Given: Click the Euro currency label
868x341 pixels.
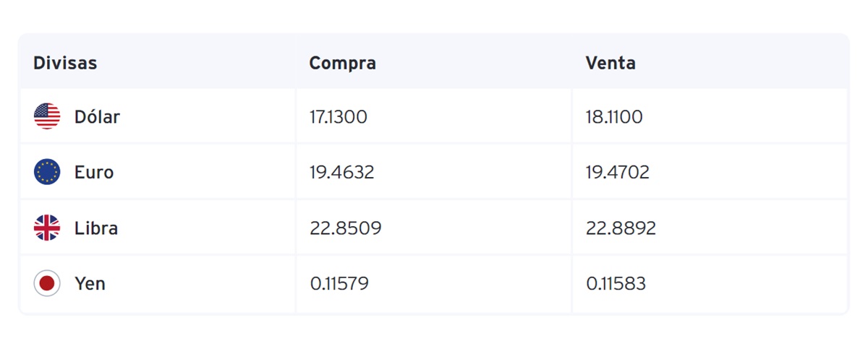Looking at the screenshot, I should [x=94, y=173].
